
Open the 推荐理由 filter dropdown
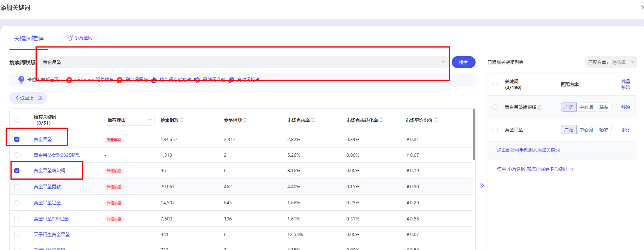point(129,120)
